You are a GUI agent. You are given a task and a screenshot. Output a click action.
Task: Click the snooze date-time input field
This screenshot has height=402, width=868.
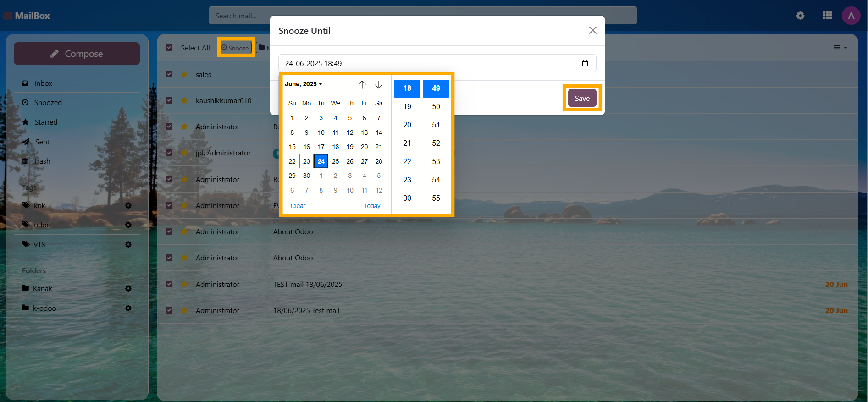pyautogui.click(x=437, y=63)
